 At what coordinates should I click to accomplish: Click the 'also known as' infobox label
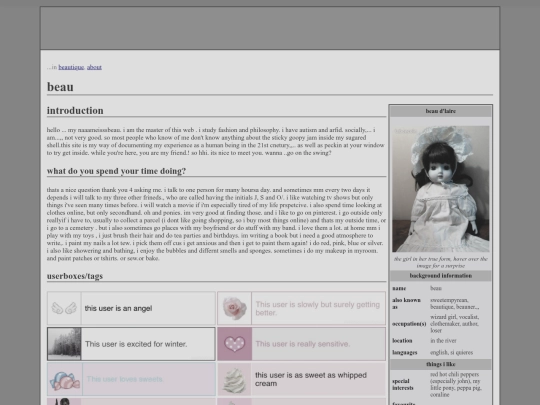click(x=406, y=303)
